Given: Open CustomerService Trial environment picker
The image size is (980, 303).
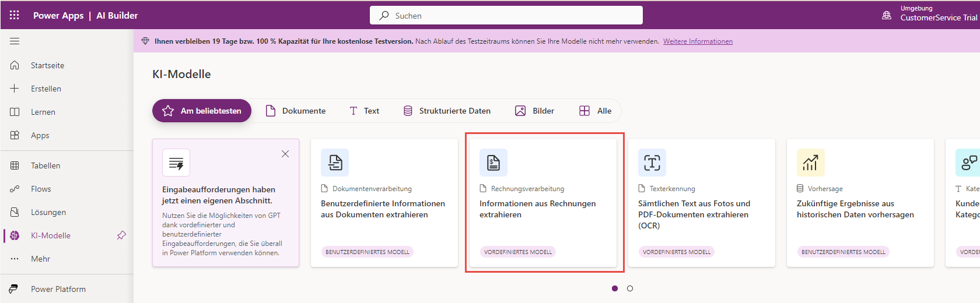Looking at the screenshot, I should coord(939,17).
